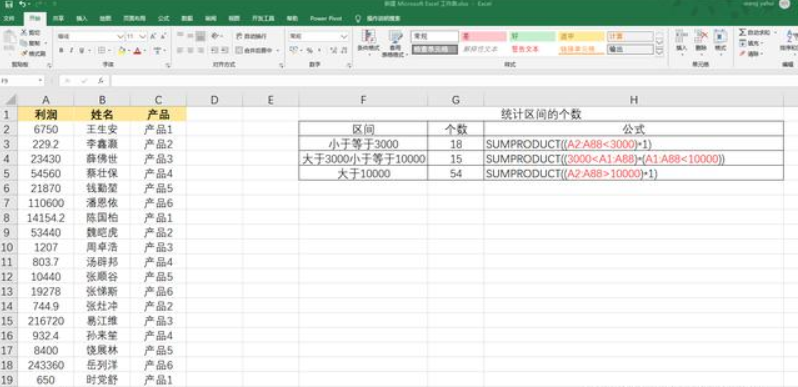
Task: Apply red font color A
Action: (137, 50)
